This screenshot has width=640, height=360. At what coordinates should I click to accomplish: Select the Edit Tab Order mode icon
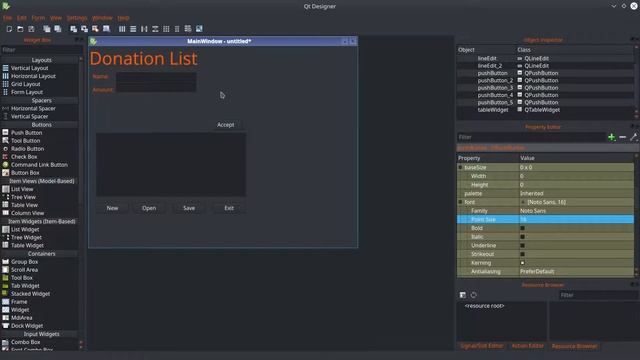[106, 29]
